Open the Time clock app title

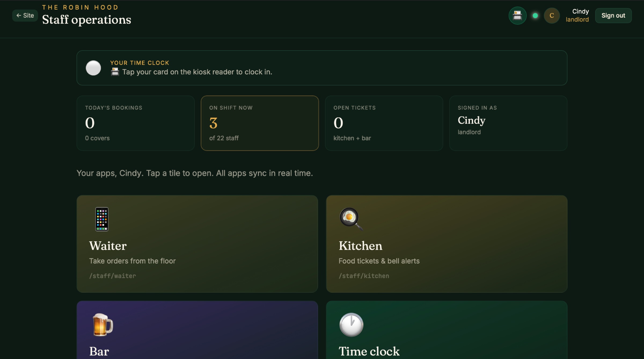[369, 351]
